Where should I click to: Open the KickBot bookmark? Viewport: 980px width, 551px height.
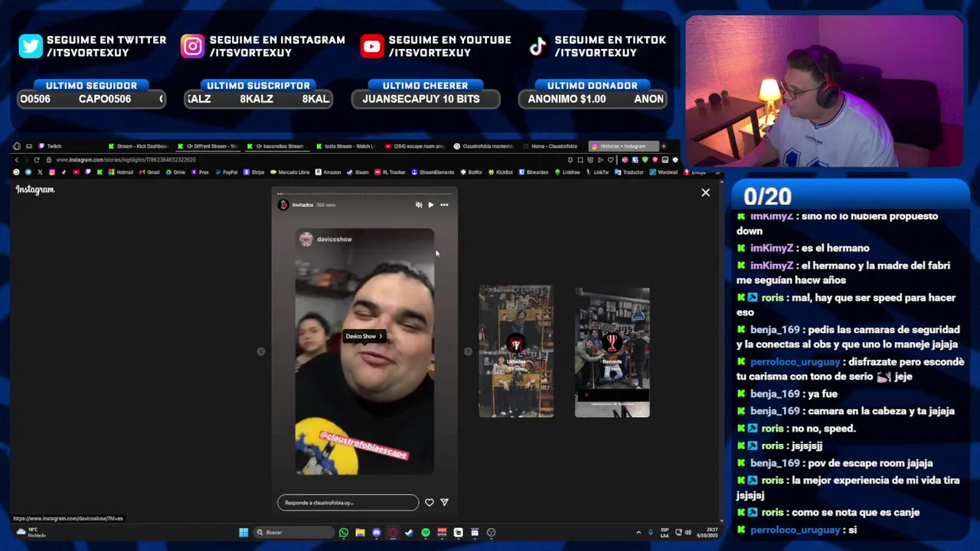(501, 172)
